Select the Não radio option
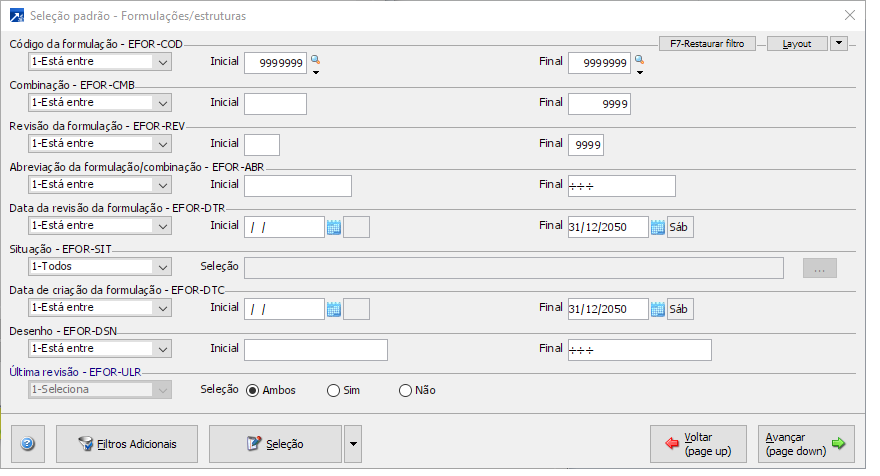880x476 pixels. click(405, 390)
